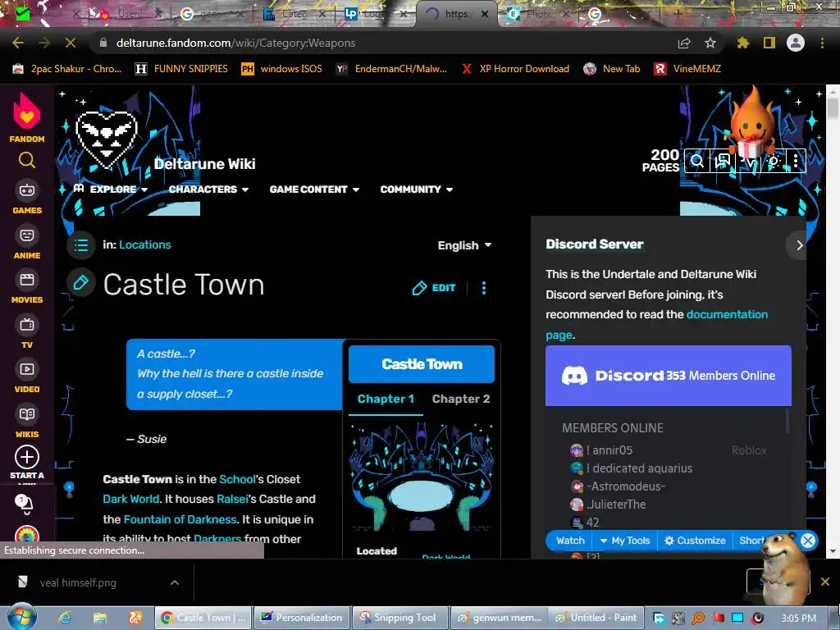Switch to Chapter 1 tab

click(x=386, y=399)
